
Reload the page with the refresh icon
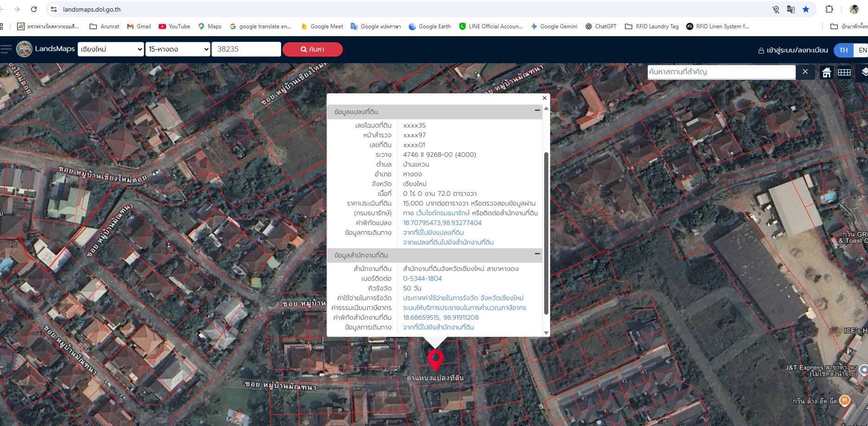point(34,9)
